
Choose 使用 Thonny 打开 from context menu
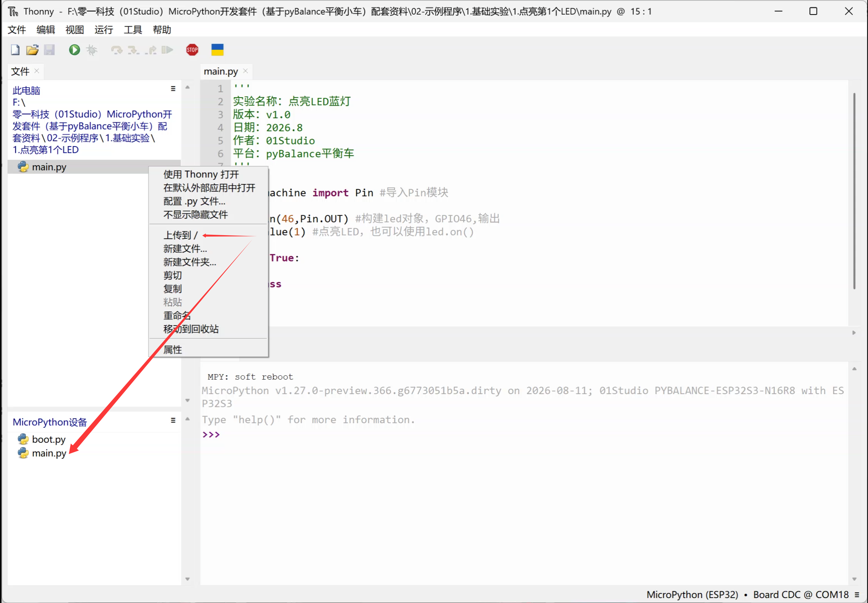point(209,174)
